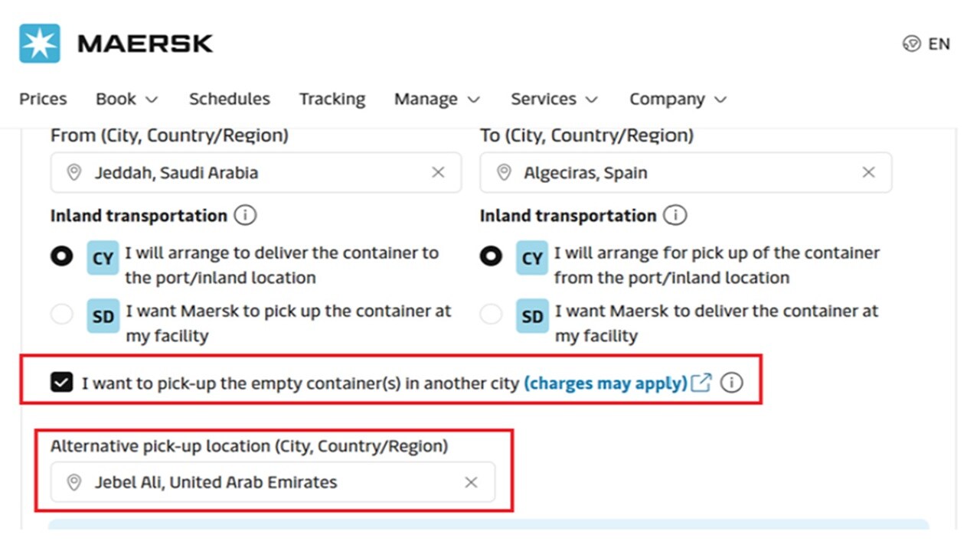The image size is (980, 551).
Task: Select SD delivery to my facility for destination
Action: coord(491,315)
